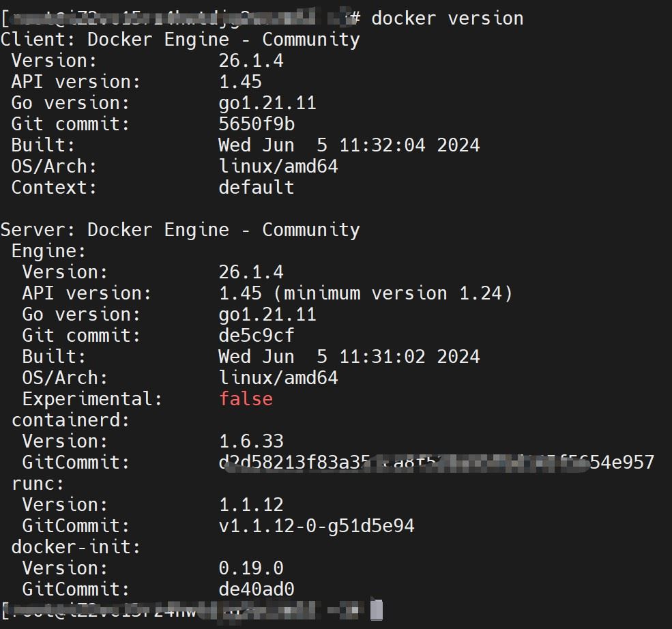
Task: Click the "containerd:" section label
Action: 71,420
